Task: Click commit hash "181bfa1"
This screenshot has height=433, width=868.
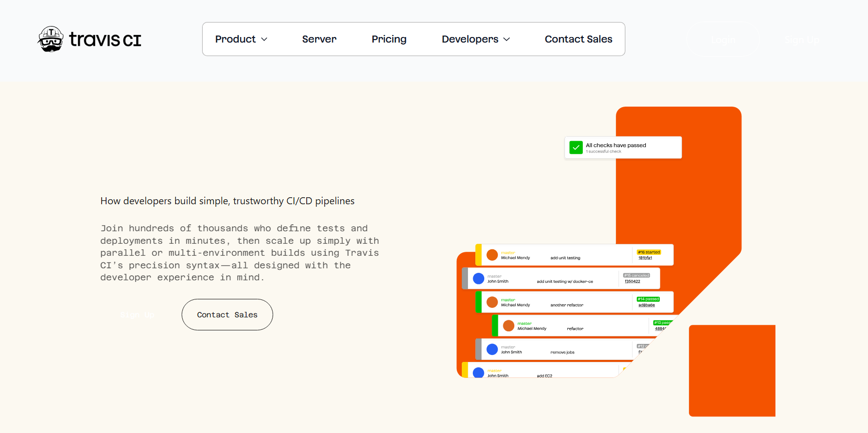Action: tap(645, 258)
